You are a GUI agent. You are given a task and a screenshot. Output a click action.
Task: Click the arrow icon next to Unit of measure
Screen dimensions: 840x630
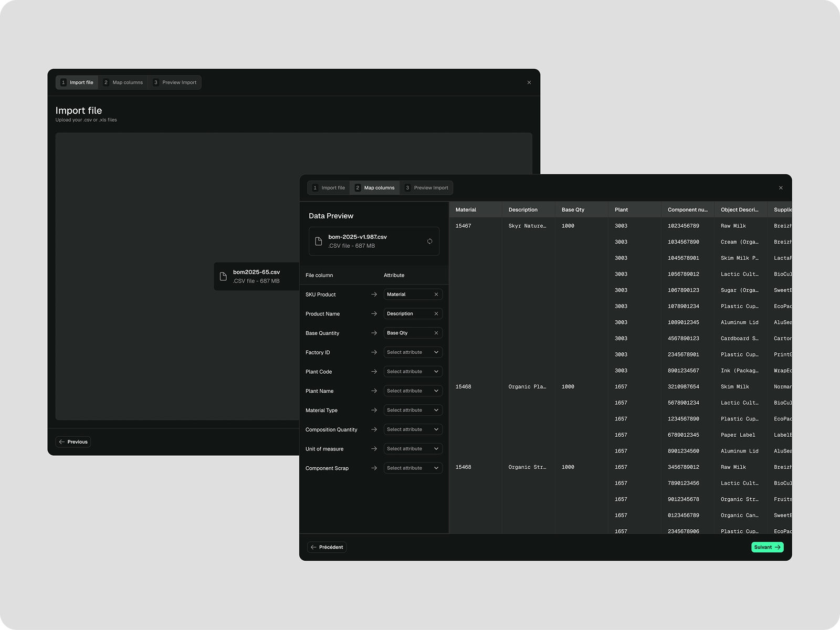(x=374, y=448)
